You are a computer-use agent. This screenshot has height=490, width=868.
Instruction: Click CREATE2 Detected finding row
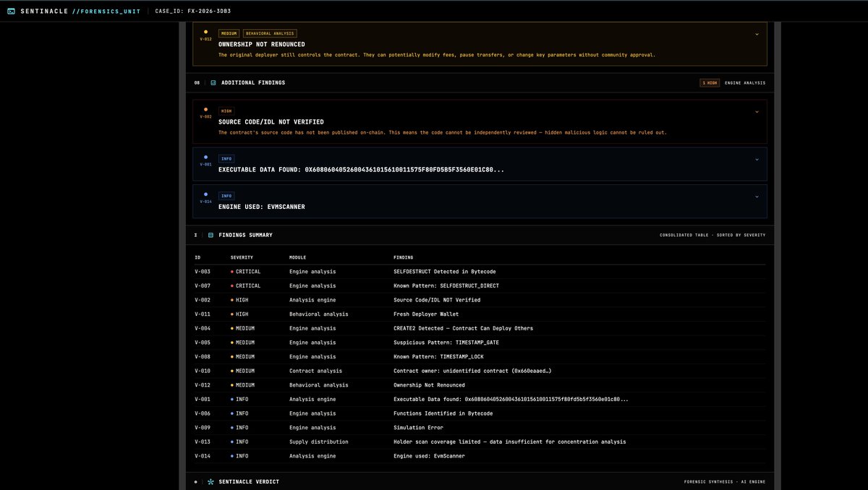pos(463,328)
